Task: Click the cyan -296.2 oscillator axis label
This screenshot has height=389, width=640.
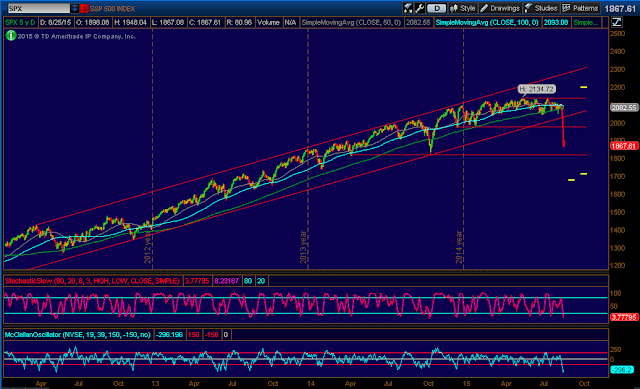Action: click(622, 370)
